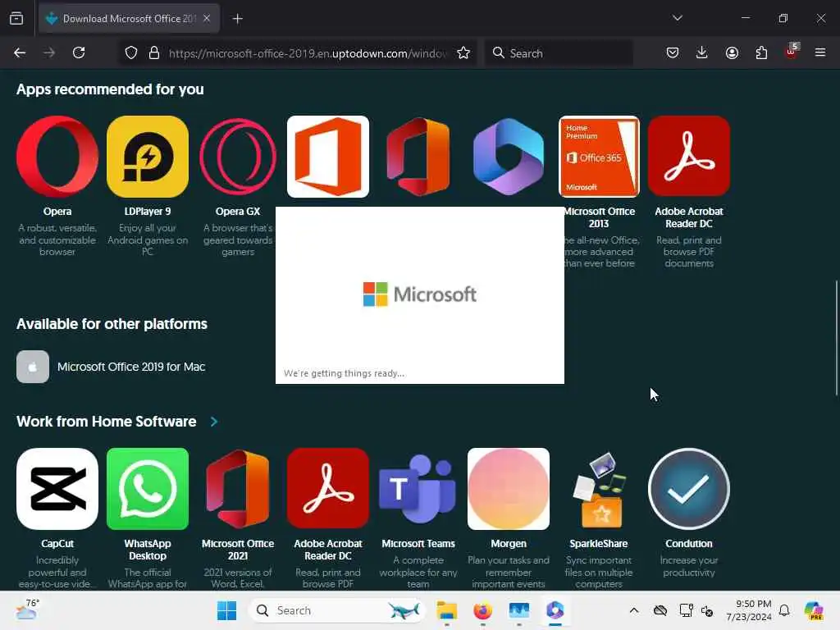Open the Firefox hamburger menu
The width and height of the screenshot is (840, 630).
pyautogui.click(x=819, y=52)
